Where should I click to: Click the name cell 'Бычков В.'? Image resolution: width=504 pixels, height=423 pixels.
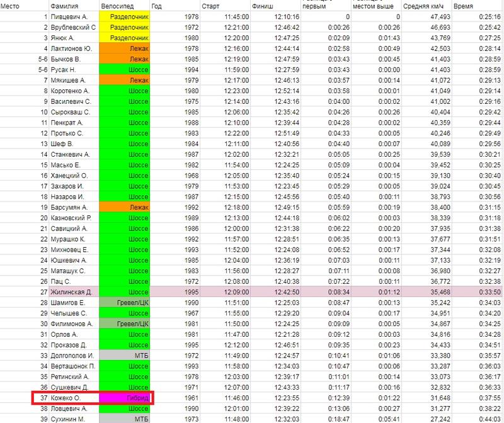(74, 59)
